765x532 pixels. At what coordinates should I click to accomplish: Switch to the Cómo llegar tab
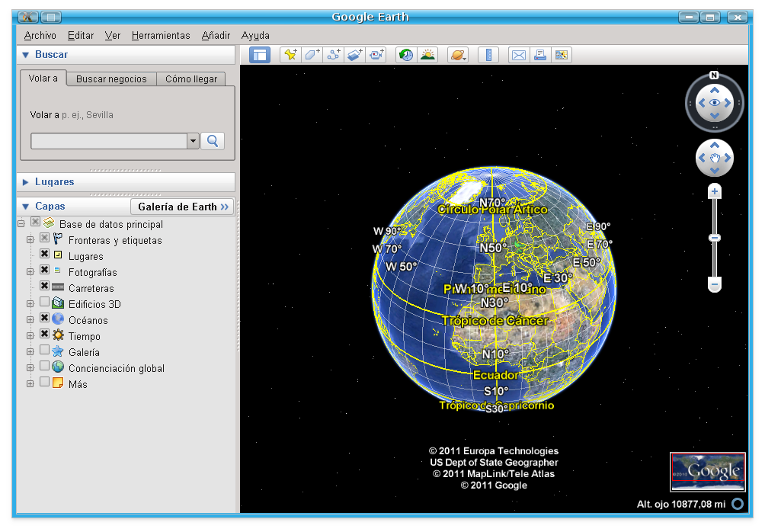[x=191, y=79]
